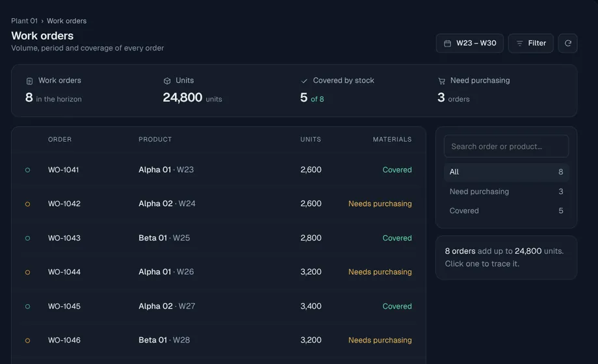Click the 3,400 units of WO-1045
The image size is (598, 364).
pyautogui.click(x=311, y=306)
